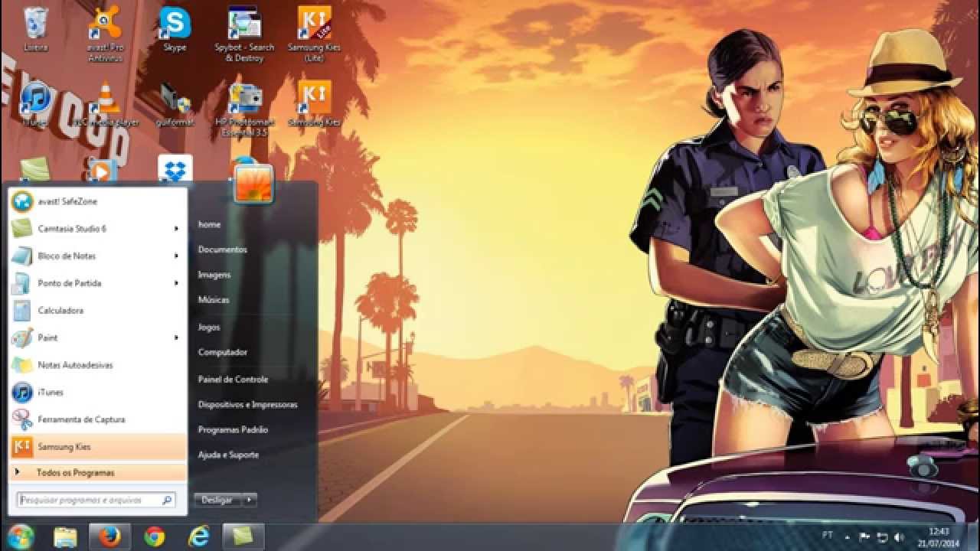Open Músicas from the Start menu

tap(214, 300)
